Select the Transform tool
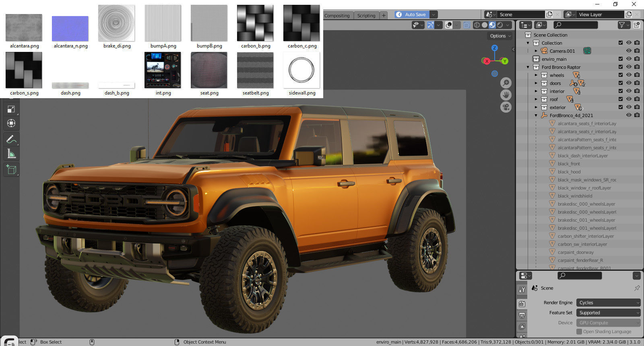 (11, 123)
